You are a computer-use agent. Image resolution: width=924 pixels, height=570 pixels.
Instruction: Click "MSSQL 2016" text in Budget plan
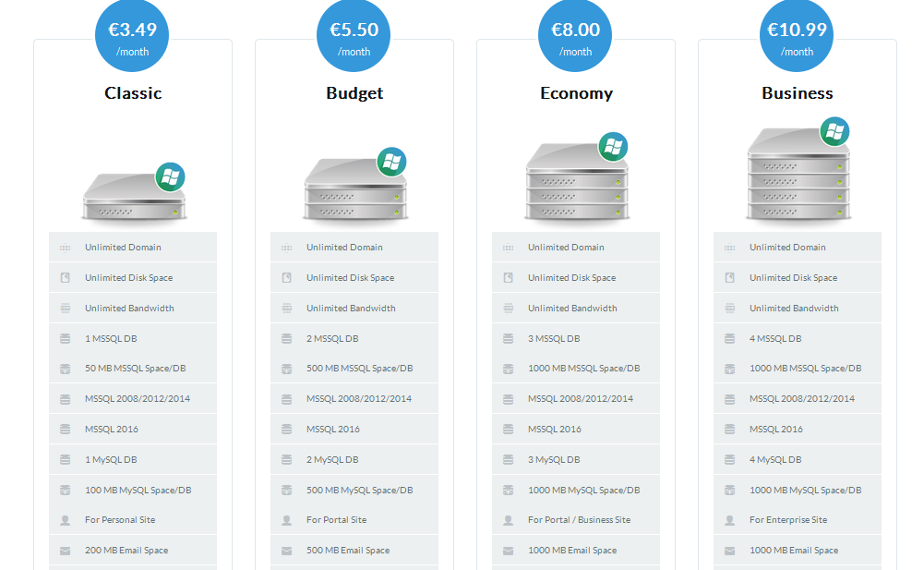click(333, 430)
